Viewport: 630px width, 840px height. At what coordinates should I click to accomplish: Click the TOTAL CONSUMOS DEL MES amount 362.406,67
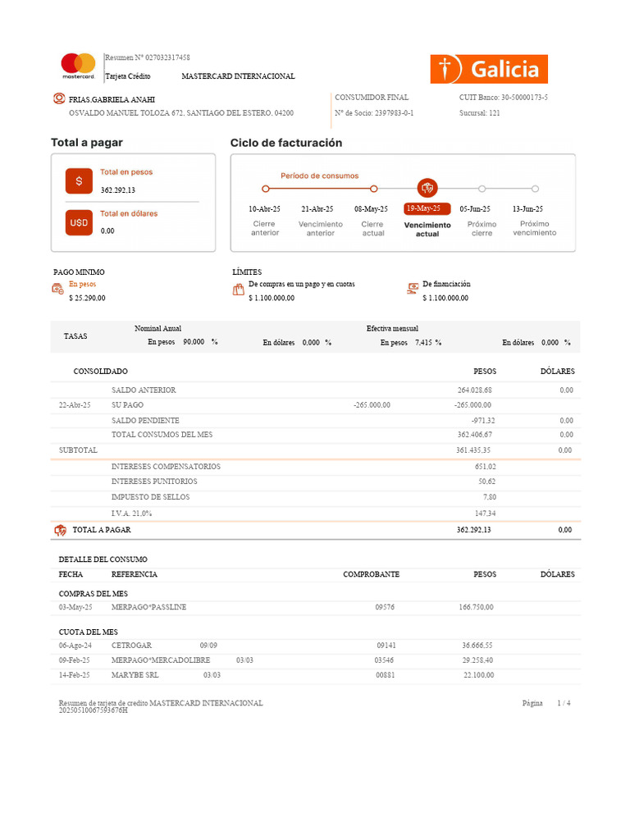coord(475,435)
